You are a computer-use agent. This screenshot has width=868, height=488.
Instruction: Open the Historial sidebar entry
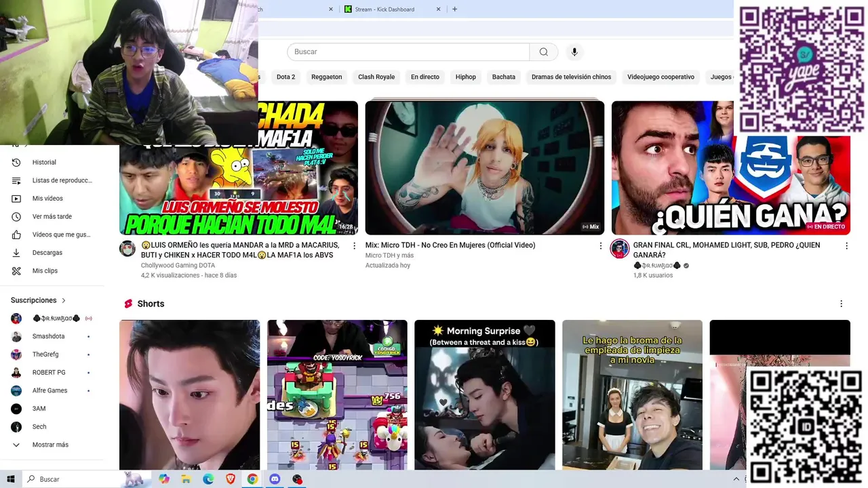point(44,163)
